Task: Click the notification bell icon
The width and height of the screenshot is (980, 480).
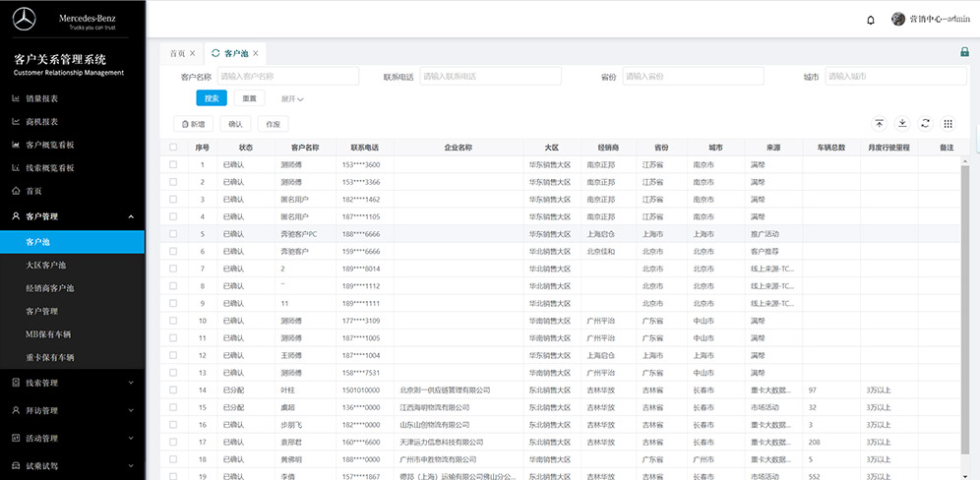Action: tap(870, 20)
